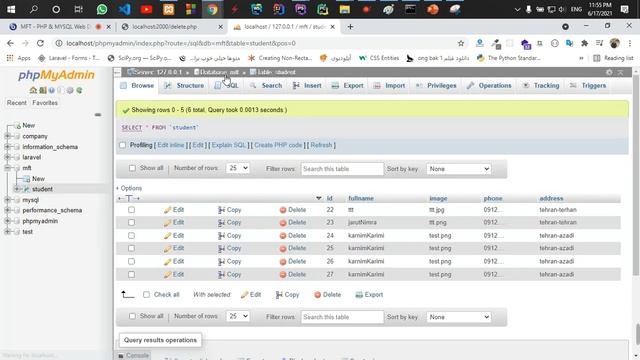Expand the mysql database node
Viewport: 640px width, 360px height.
tap(7, 200)
